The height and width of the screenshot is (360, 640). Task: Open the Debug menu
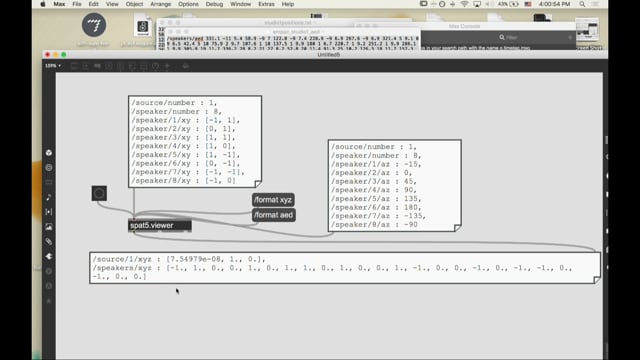pyautogui.click(x=214, y=4)
